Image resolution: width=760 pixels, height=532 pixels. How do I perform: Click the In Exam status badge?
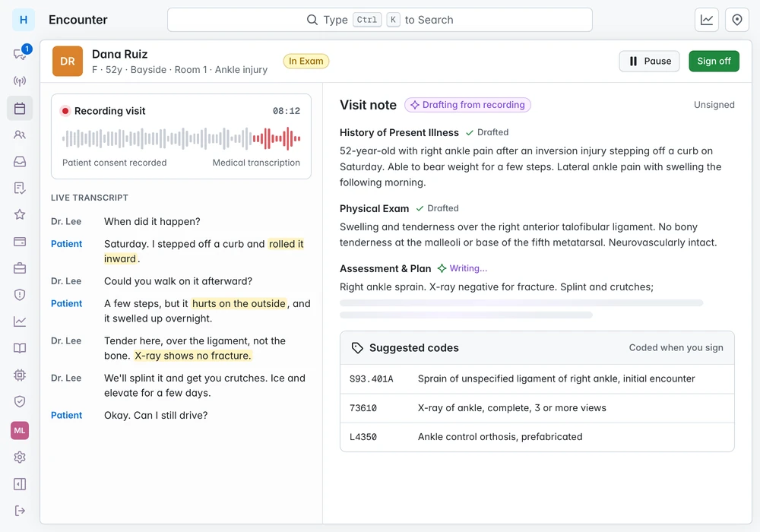306,61
